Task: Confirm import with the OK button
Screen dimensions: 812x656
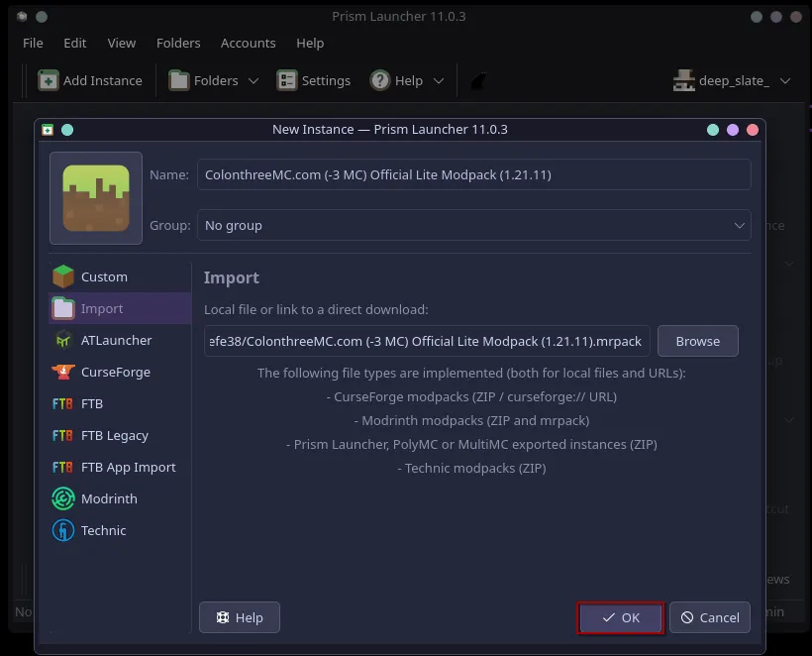Action: (x=621, y=617)
